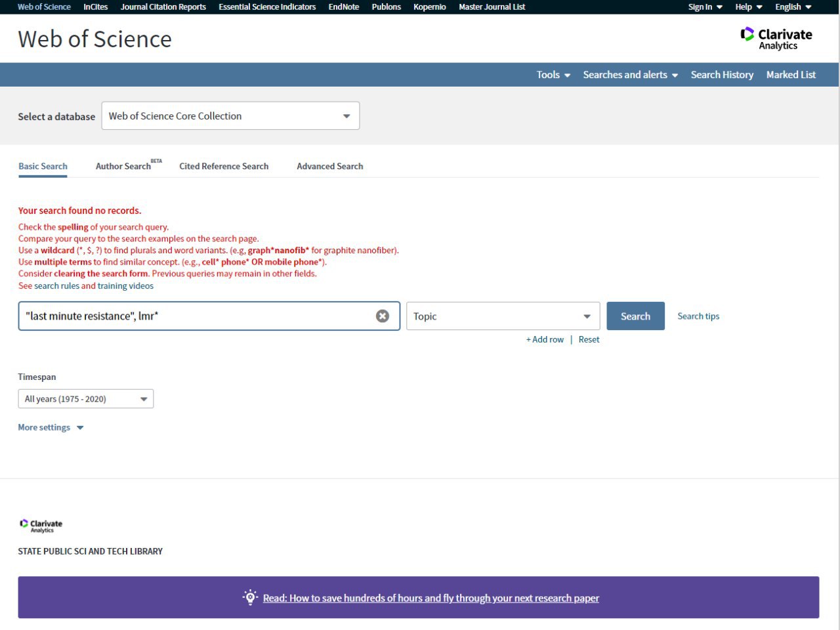
Task: Open InCites in top bar
Action: point(96,7)
